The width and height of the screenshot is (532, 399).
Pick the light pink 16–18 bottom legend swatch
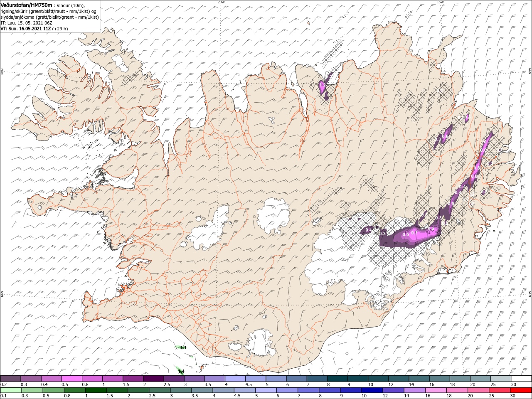(436, 390)
